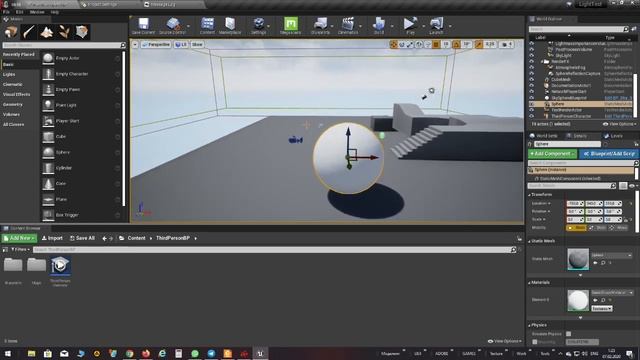Open the Window menu
Image resolution: width=640 pixels, height=360 pixels.
[37, 12]
